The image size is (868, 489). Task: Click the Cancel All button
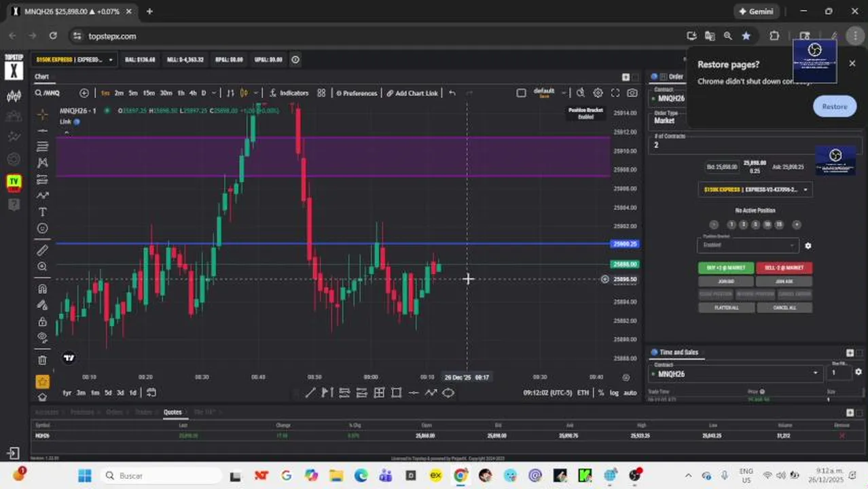(784, 308)
